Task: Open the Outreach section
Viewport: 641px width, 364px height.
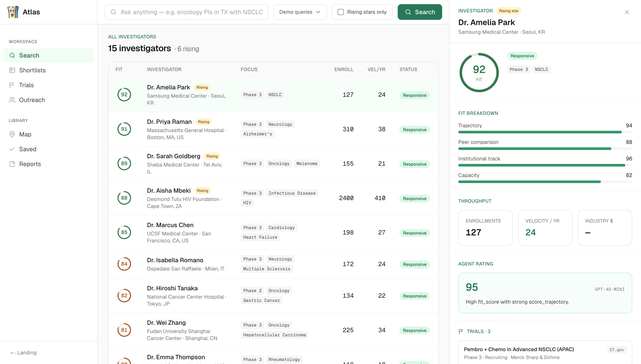Action: (48, 100)
